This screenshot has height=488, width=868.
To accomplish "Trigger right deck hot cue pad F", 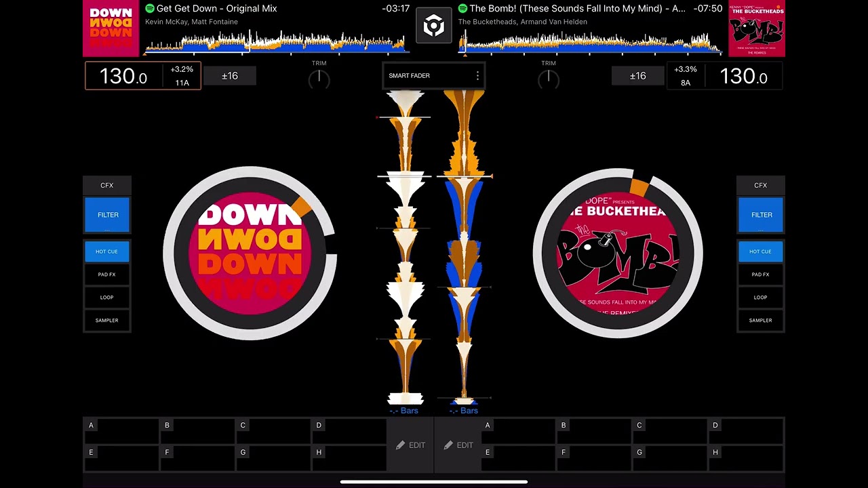I will pos(595,458).
